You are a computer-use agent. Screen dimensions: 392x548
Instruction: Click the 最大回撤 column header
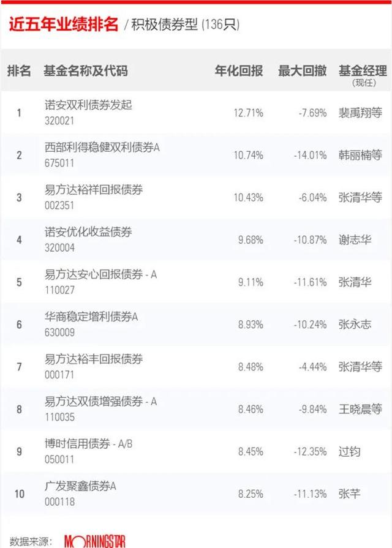pos(303,70)
